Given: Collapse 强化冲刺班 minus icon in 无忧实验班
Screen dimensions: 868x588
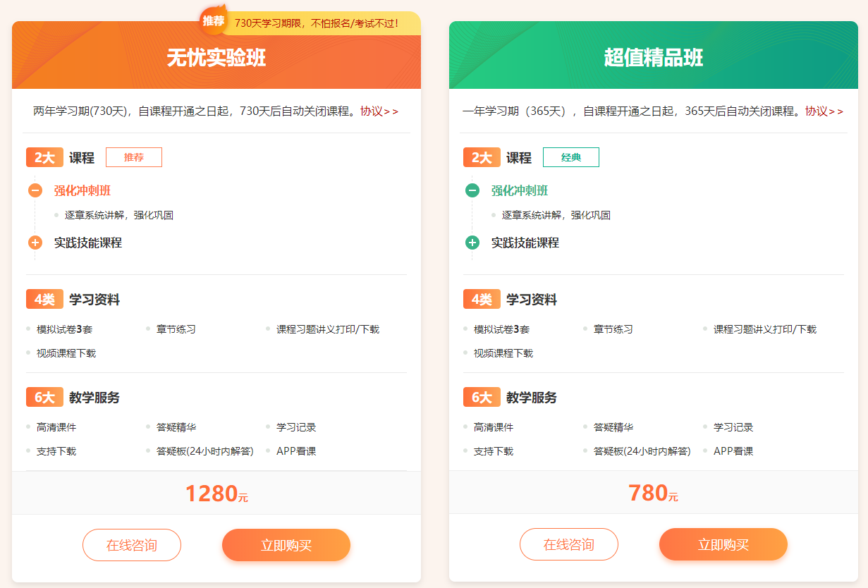Looking at the screenshot, I should (35, 190).
